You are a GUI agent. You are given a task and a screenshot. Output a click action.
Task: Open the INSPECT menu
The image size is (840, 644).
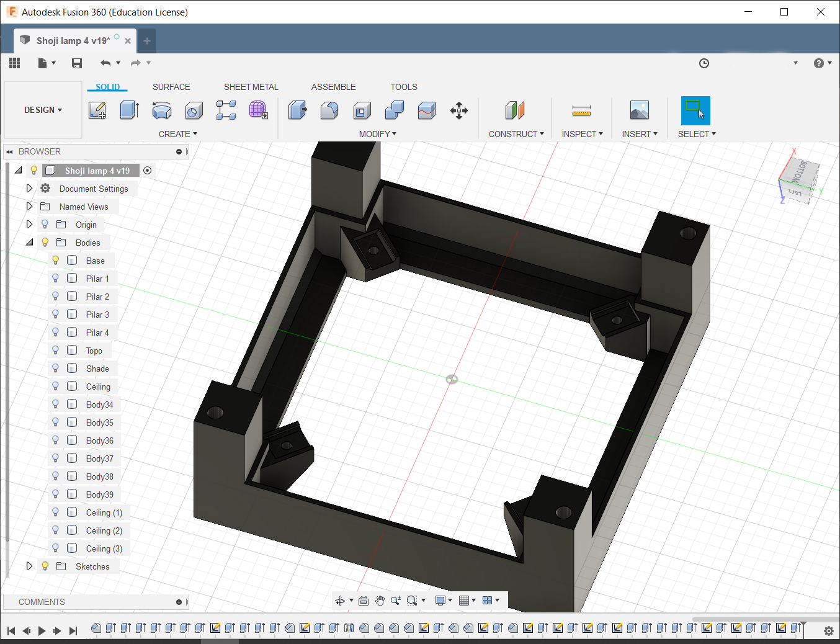[x=583, y=134]
